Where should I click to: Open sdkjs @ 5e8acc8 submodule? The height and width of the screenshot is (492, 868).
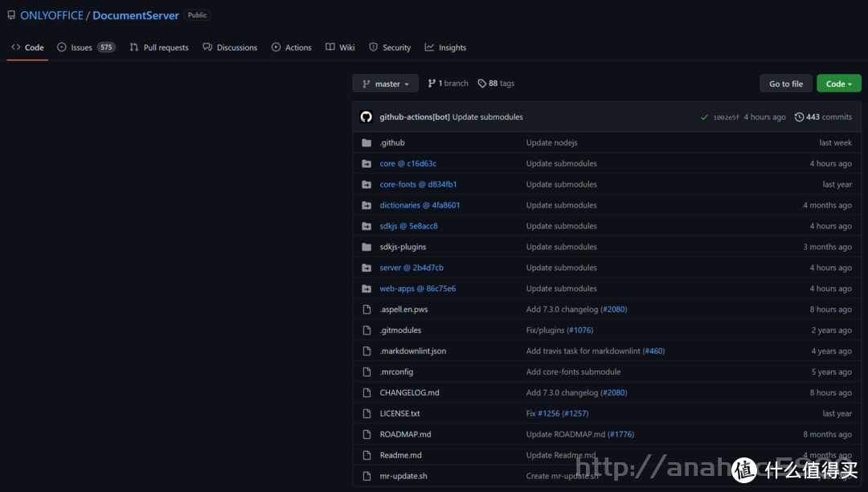click(408, 227)
